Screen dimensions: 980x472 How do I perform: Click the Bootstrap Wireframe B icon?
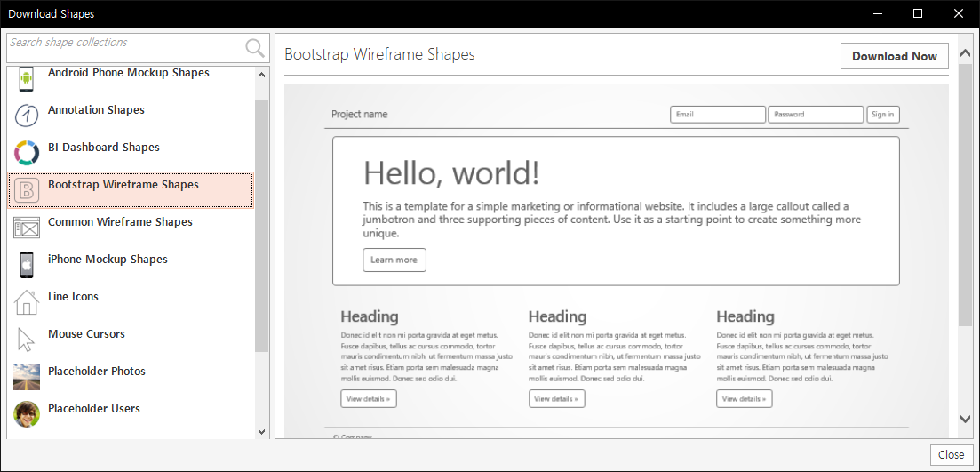(x=27, y=190)
